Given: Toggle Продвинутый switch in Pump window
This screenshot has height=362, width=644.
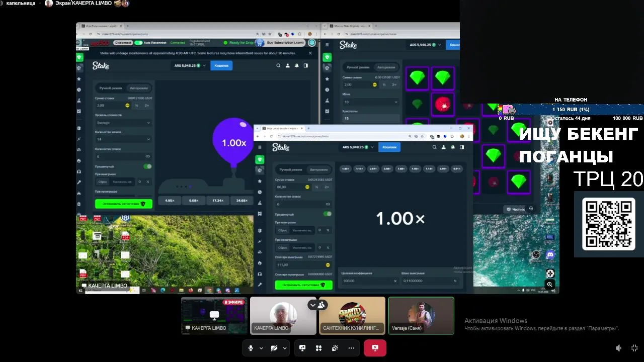Looking at the screenshot, I should tap(147, 166).
